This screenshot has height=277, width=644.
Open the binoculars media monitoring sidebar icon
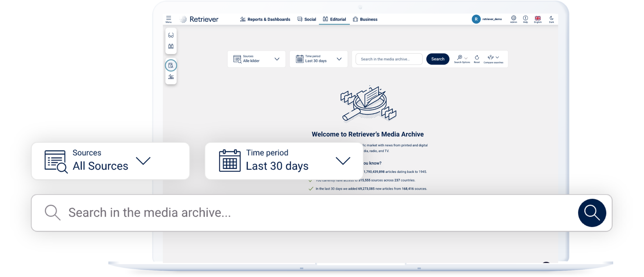click(x=171, y=46)
